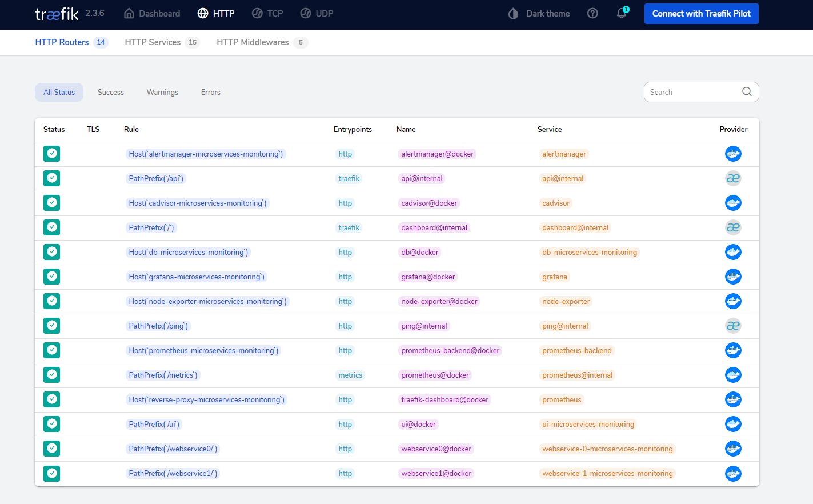Click the status check icon for cadvisor@docker
813x504 pixels.
[52, 203]
